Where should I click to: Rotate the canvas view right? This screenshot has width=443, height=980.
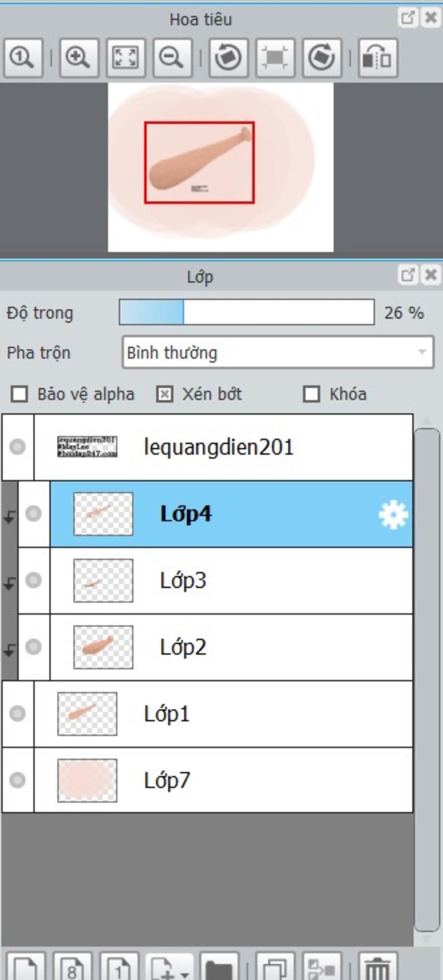pyautogui.click(x=322, y=57)
